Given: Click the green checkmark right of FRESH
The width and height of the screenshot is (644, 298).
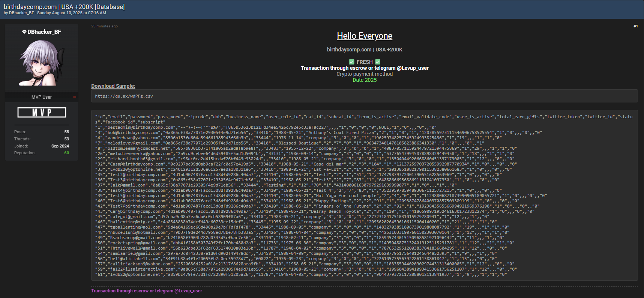Looking at the screenshot, I should tap(378, 62).
